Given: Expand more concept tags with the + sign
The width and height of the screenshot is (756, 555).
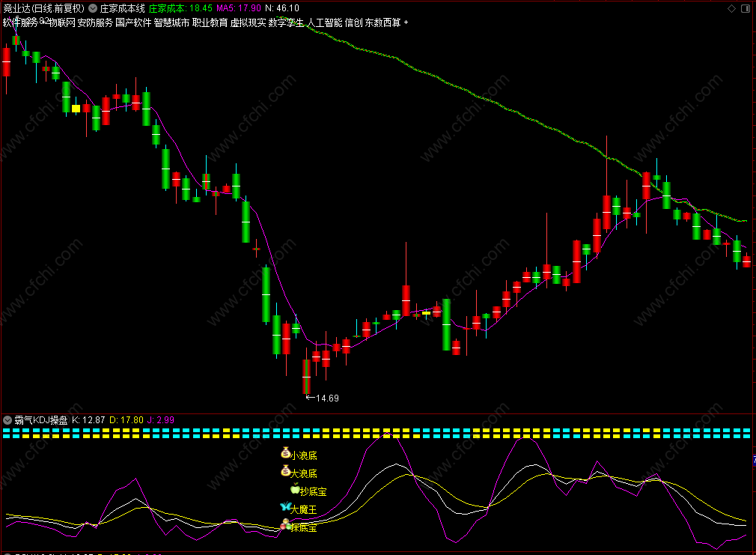Looking at the screenshot, I should (406, 22).
